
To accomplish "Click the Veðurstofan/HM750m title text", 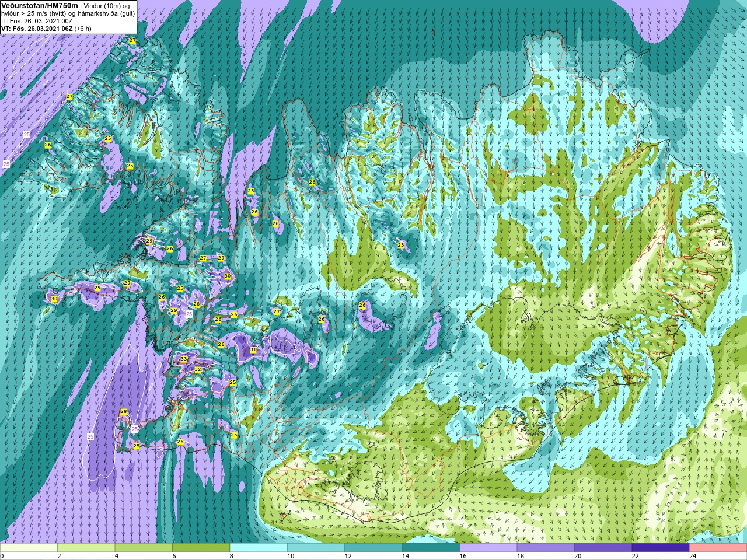I will tap(40, 5).
